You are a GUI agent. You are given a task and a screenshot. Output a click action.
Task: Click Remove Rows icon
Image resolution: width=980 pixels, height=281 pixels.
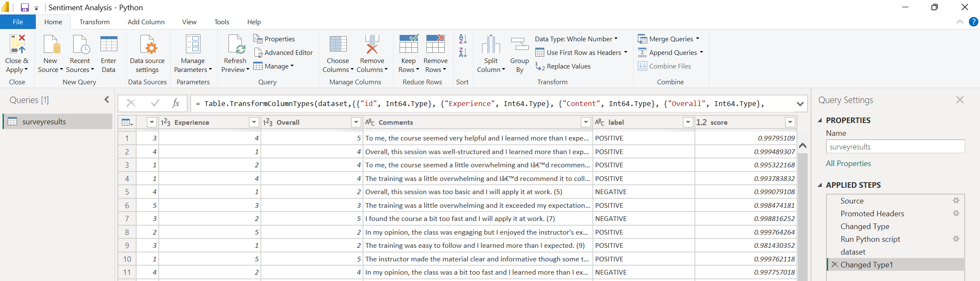[436, 44]
